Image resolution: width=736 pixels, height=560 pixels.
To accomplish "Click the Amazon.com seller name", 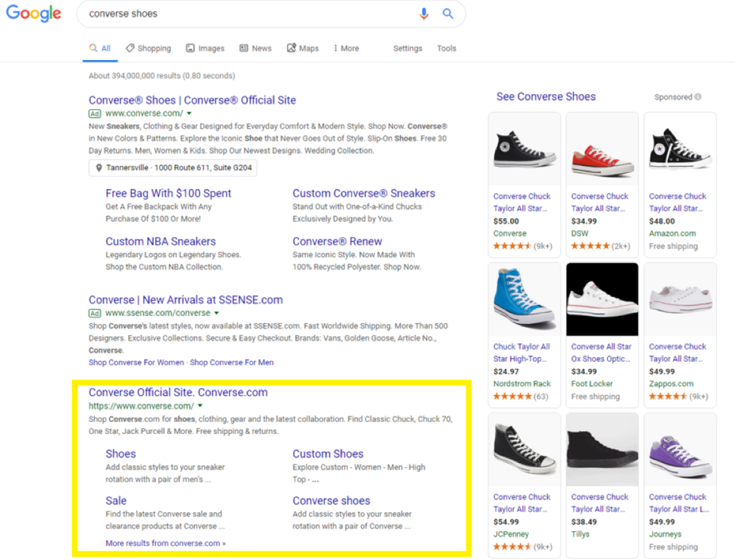I will [672, 234].
